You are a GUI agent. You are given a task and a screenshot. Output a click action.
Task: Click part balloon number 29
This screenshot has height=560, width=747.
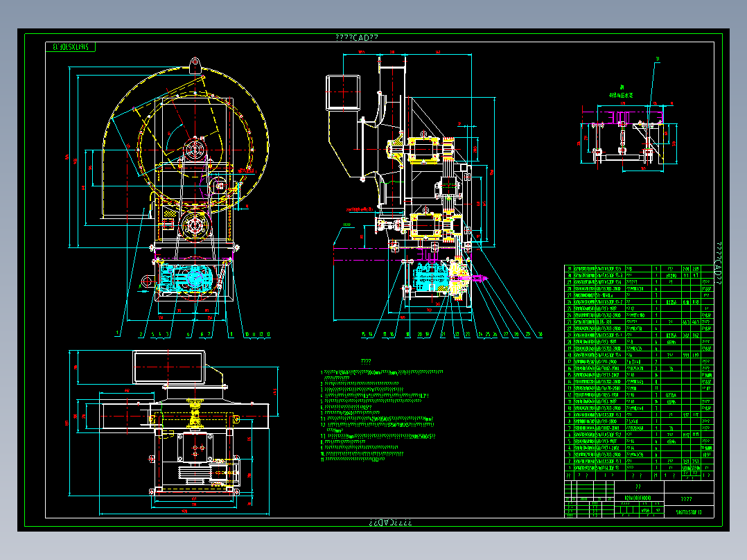point(528,334)
